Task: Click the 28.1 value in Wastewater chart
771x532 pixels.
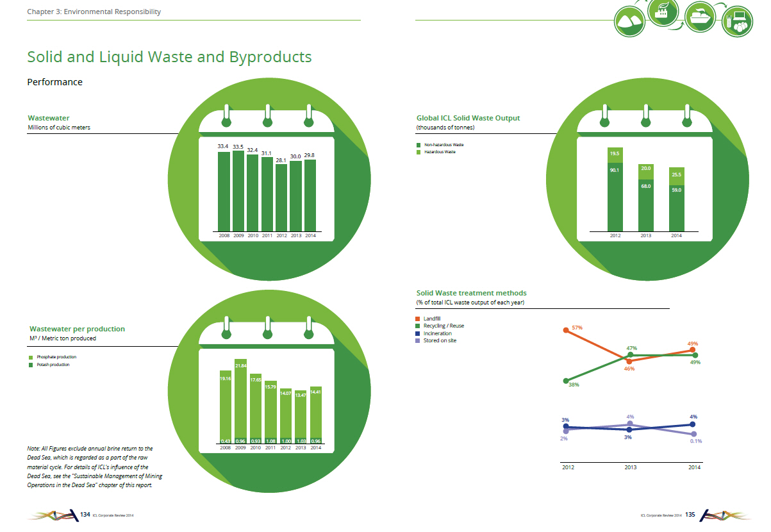Action: coord(281,160)
